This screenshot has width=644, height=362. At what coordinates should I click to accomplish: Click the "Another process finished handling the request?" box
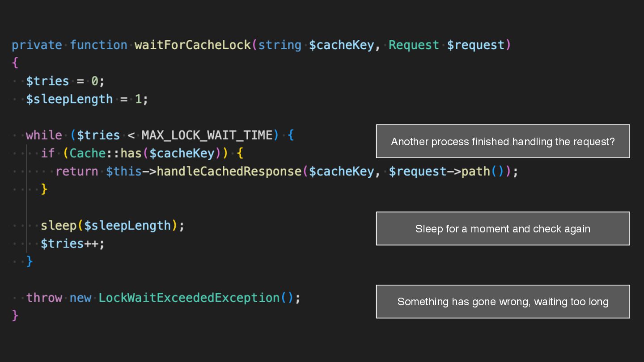pos(503,142)
